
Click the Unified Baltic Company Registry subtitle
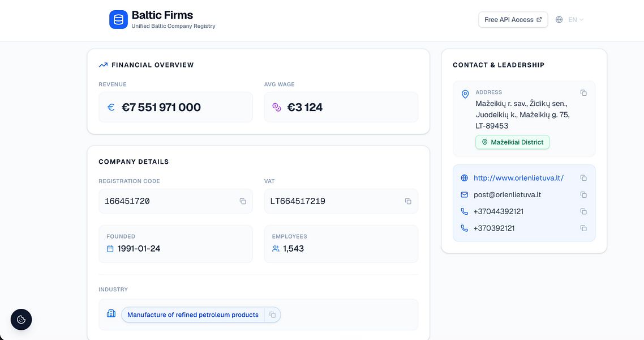pos(173,26)
